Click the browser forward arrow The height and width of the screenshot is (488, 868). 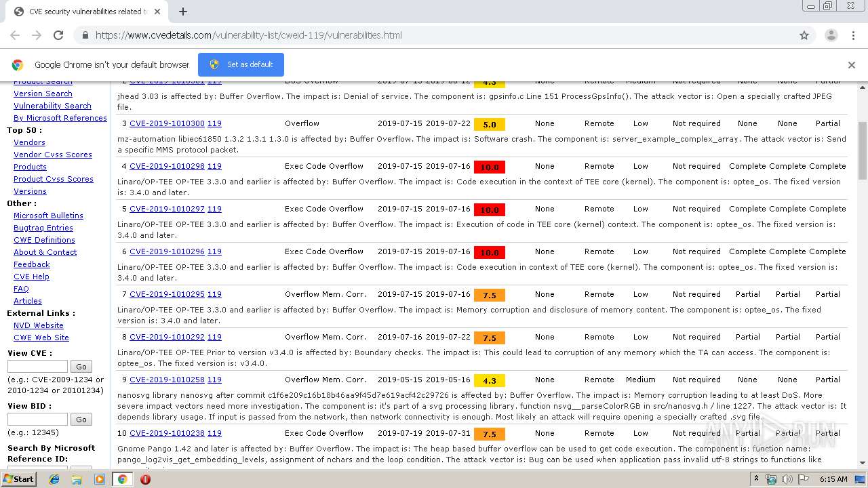(x=37, y=35)
